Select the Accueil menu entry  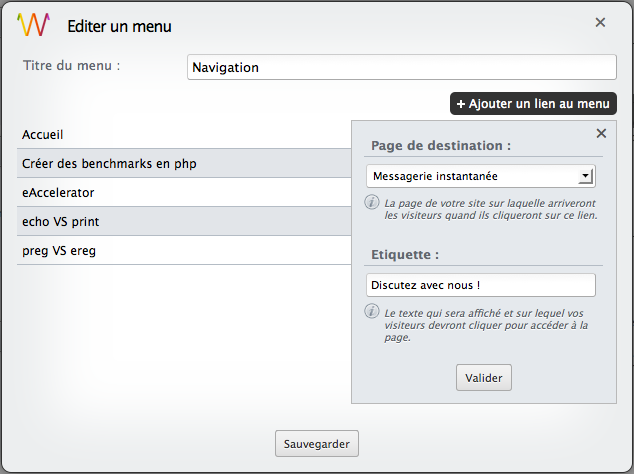tap(184, 134)
